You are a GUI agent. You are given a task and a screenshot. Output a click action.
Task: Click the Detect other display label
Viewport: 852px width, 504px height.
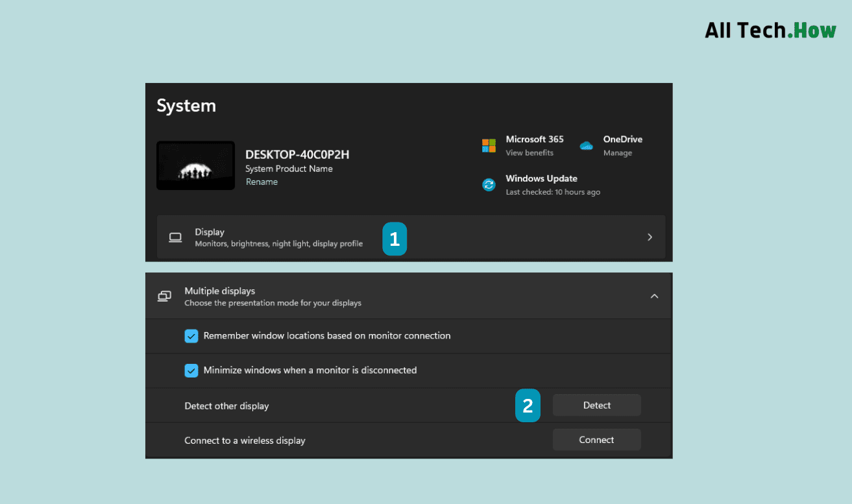[x=226, y=406]
